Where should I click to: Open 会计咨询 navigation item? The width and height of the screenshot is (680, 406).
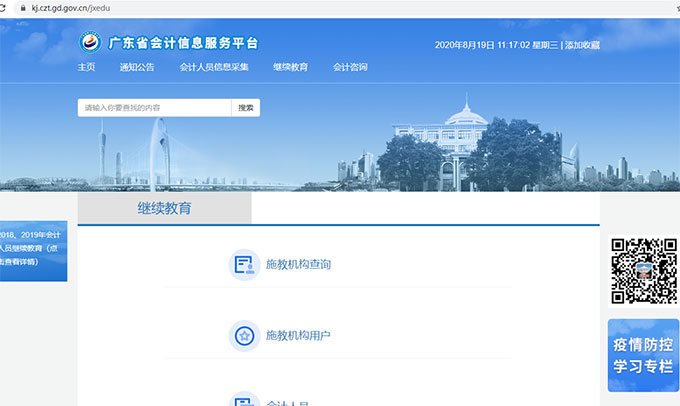tap(350, 68)
